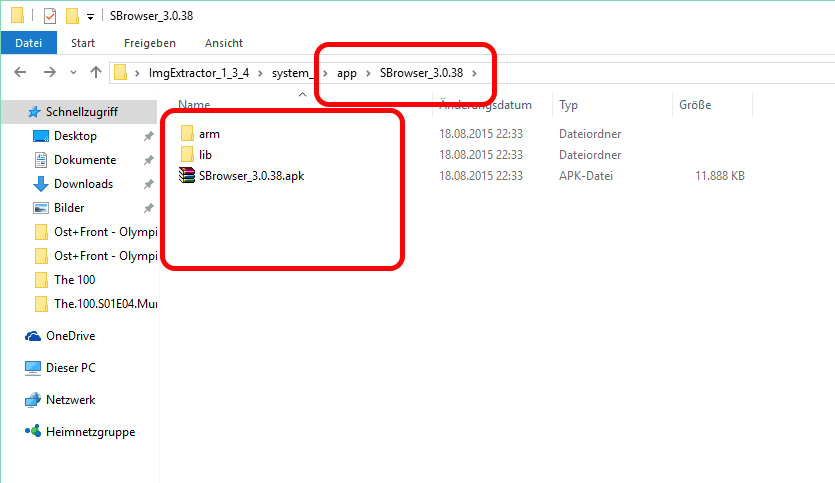
Task: Go back with the Back arrow
Action: click(20, 72)
